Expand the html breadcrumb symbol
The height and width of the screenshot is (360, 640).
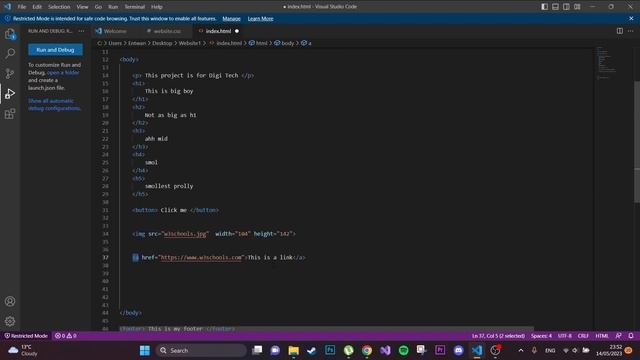258,43
